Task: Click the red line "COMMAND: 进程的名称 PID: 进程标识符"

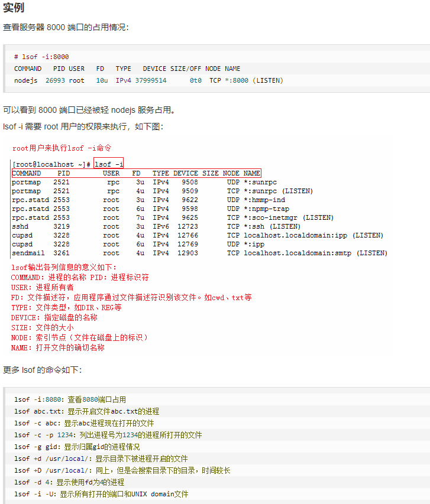Action: (x=80, y=277)
